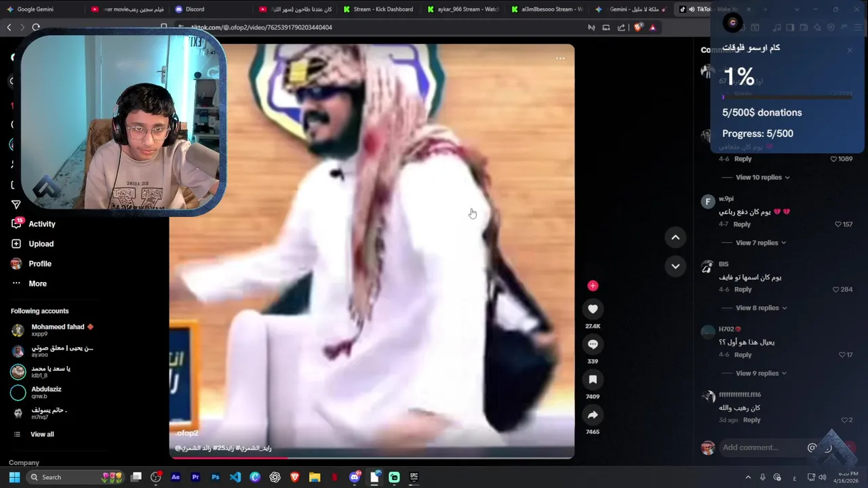Open the Brave Rewards triangle icon

[652, 27]
